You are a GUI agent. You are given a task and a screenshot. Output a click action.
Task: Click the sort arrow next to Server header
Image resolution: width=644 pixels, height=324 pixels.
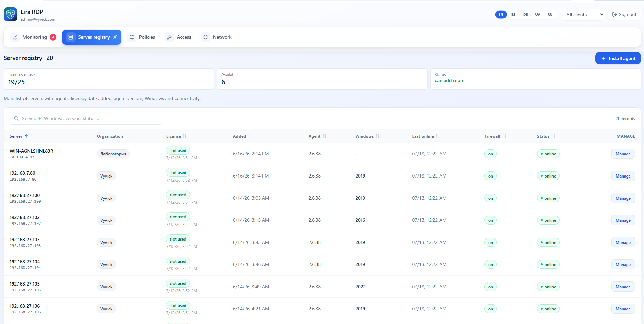coord(26,136)
